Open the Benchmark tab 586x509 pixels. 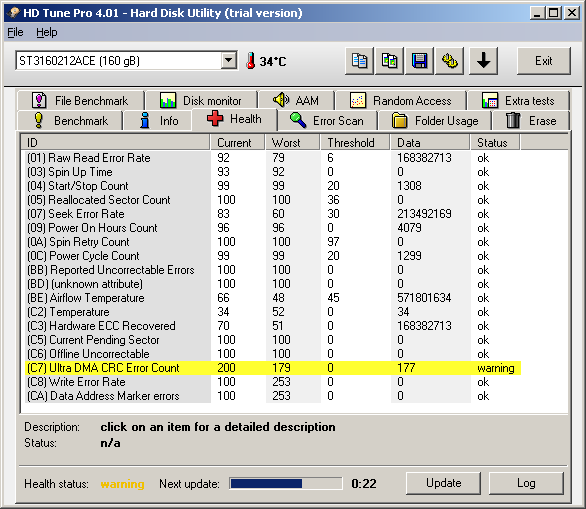point(70,120)
